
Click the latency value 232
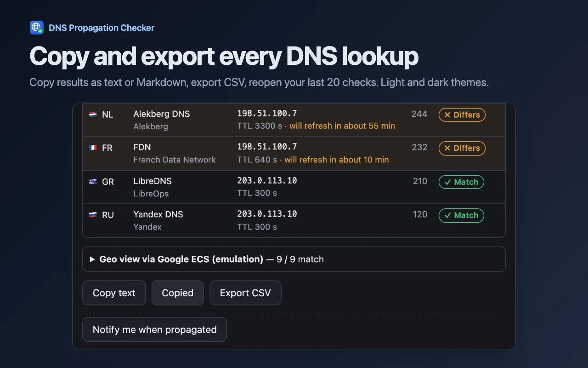419,147
